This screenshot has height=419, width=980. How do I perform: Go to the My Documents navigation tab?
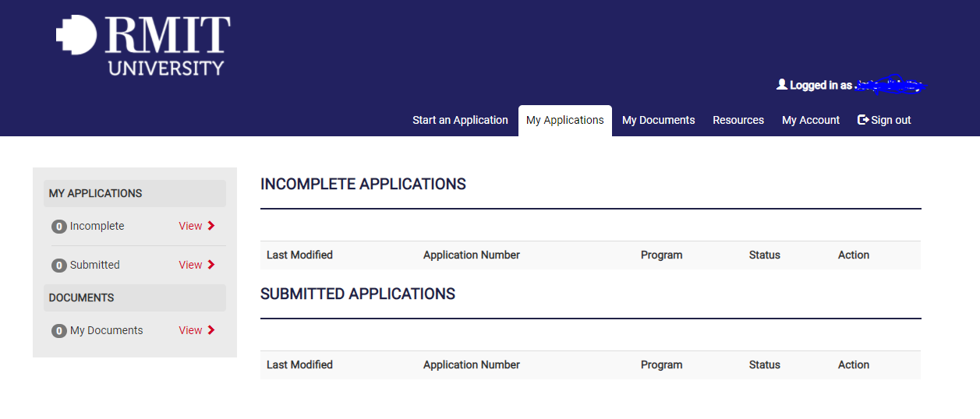click(x=658, y=120)
